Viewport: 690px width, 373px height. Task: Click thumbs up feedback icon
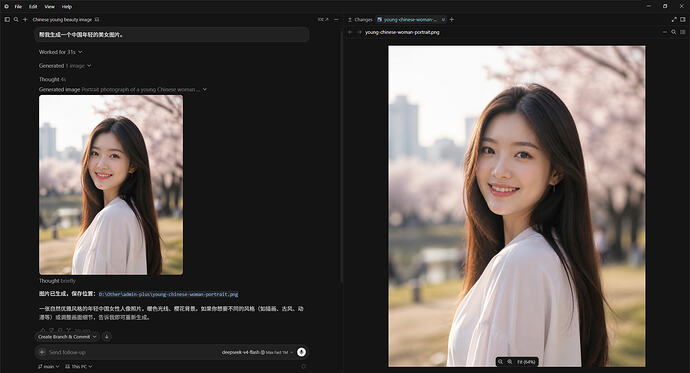42,329
